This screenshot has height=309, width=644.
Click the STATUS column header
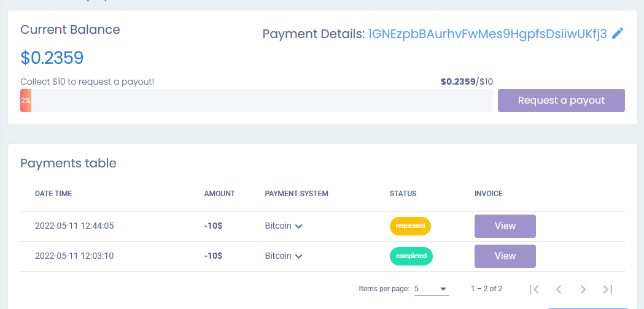pos(403,194)
